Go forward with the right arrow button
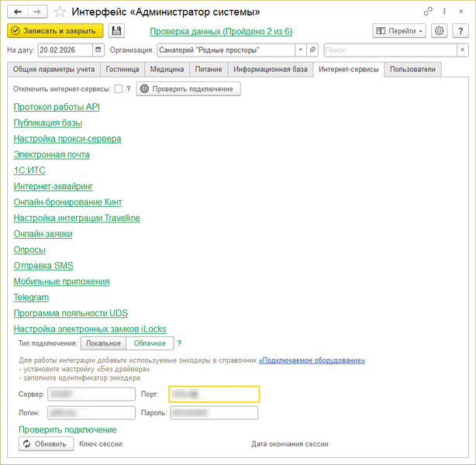This screenshot has height=465, width=476. tap(37, 12)
